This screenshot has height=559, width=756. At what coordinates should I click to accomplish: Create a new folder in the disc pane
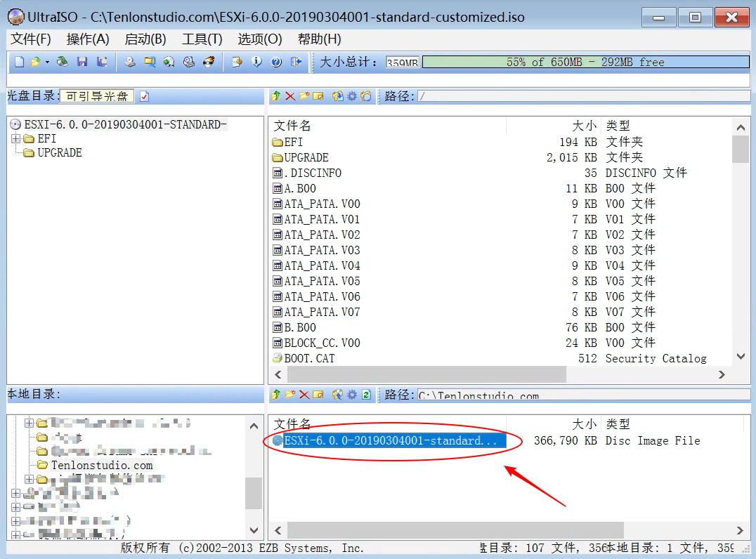coord(304,96)
